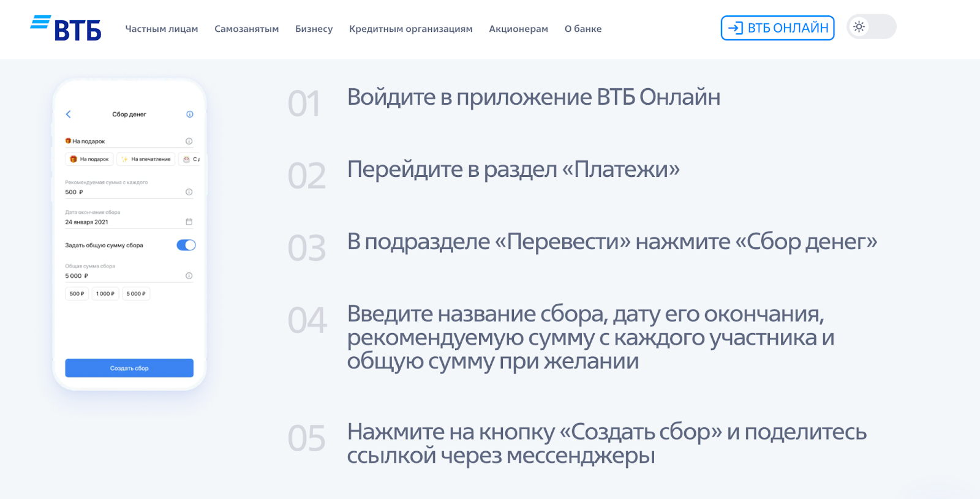Choose the 500 ₽ preset chip
The width and height of the screenshot is (980, 499).
point(77,294)
